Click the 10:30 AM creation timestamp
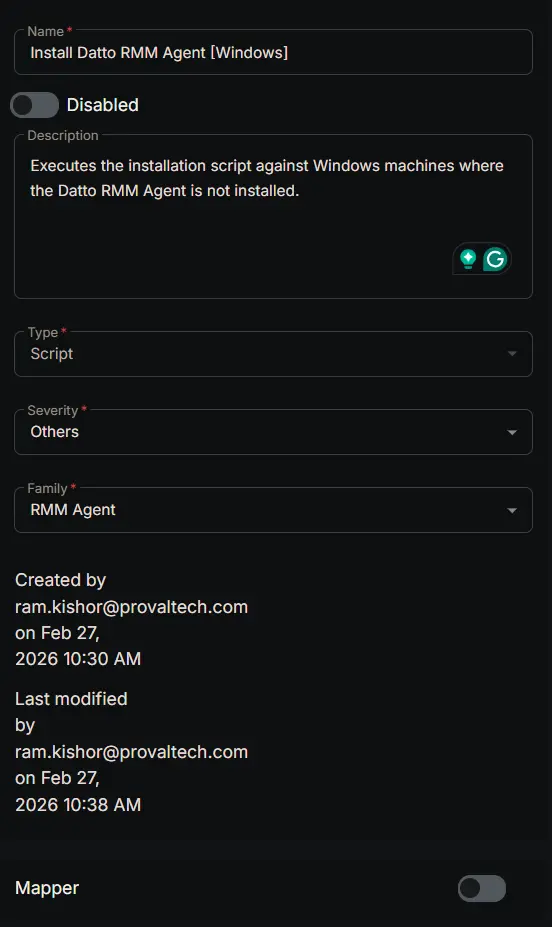Screen dimensions: 552x927 (100, 659)
